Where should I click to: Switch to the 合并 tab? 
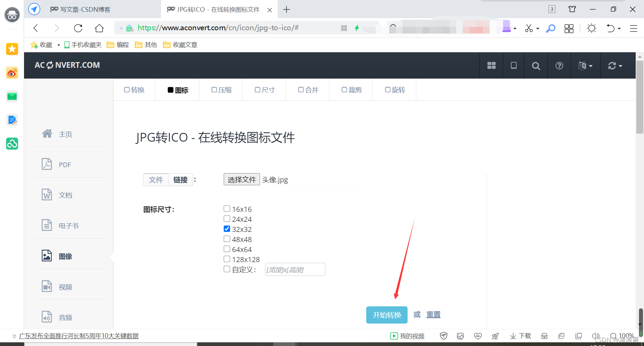point(308,90)
